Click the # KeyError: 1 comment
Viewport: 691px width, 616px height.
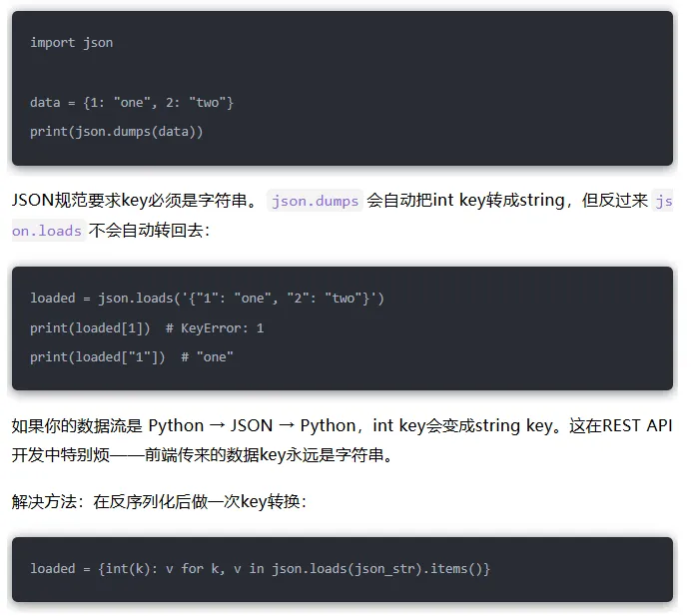point(215,328)
